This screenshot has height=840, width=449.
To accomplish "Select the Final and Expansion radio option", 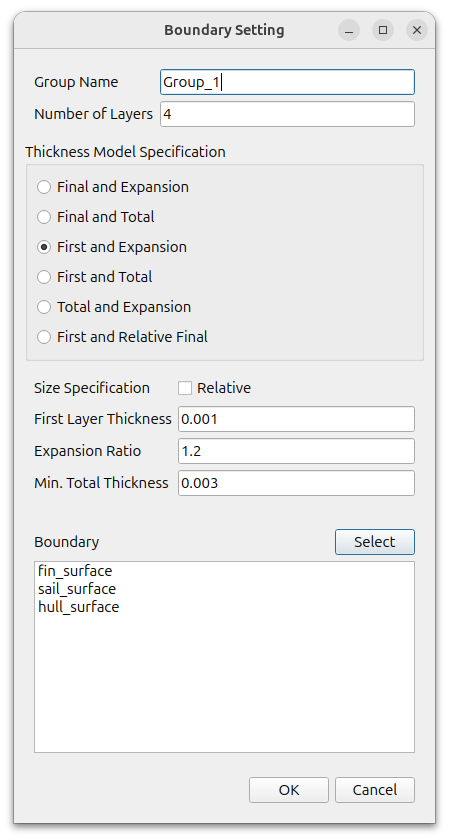I will (113, 187).
